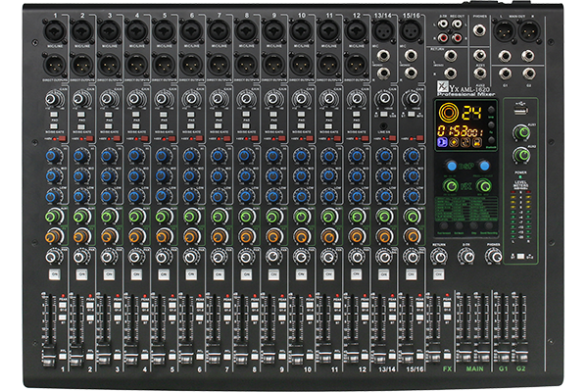
Task: Click the left green FX knob
Action: point(451,185)
